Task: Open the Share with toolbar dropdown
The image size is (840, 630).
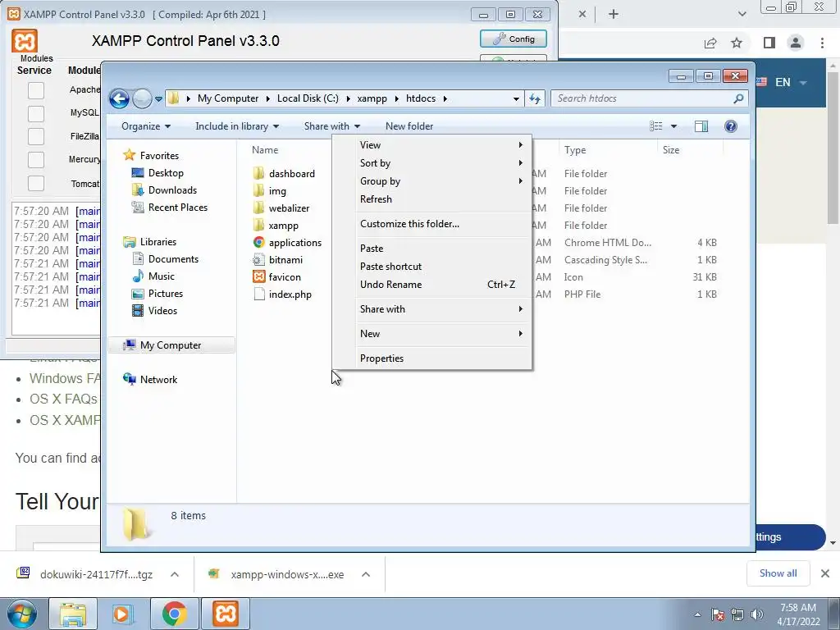Action: (331, 126)
